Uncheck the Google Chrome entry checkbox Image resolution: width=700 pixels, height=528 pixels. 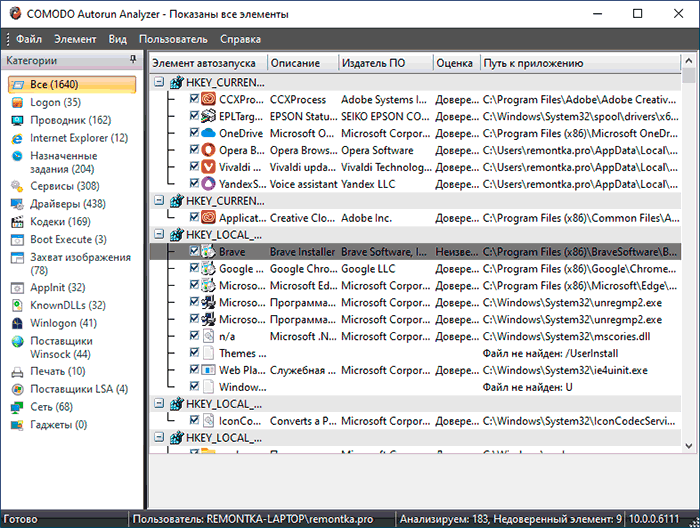coord(194,268)
